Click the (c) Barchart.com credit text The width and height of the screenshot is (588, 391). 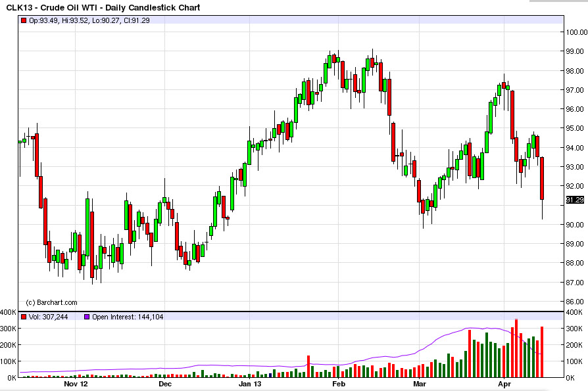pyautogui.click(x=51, y=302)
